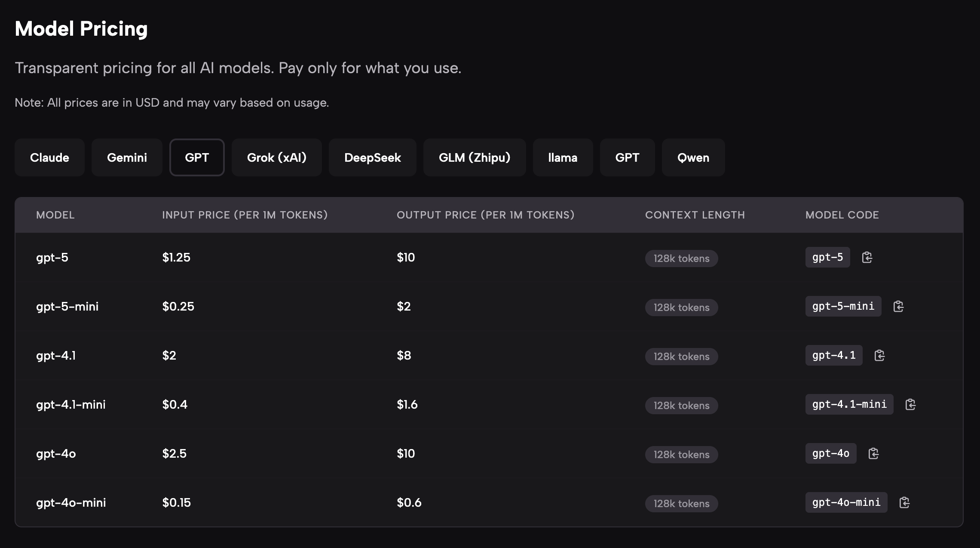Copy the gpt-5 model code
Viewport: 980px width, 548px height.
tap(867, 257)
